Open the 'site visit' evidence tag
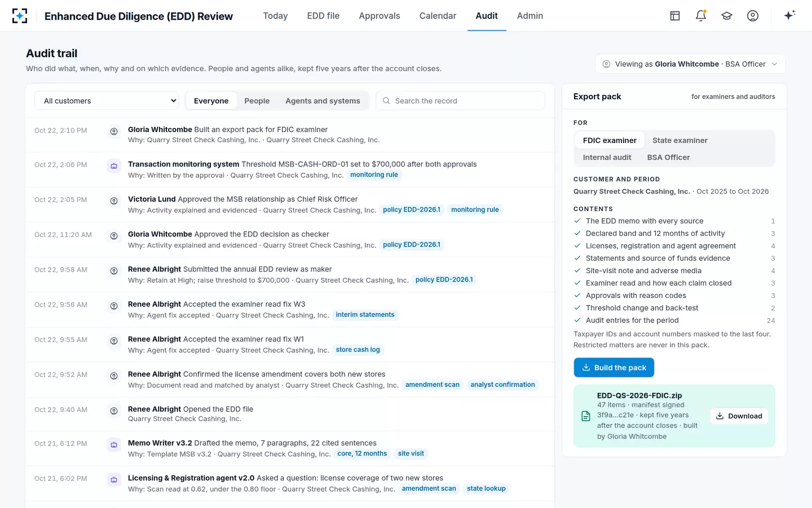This screenshot has height=508, width=812. click(x=411, y=454)
